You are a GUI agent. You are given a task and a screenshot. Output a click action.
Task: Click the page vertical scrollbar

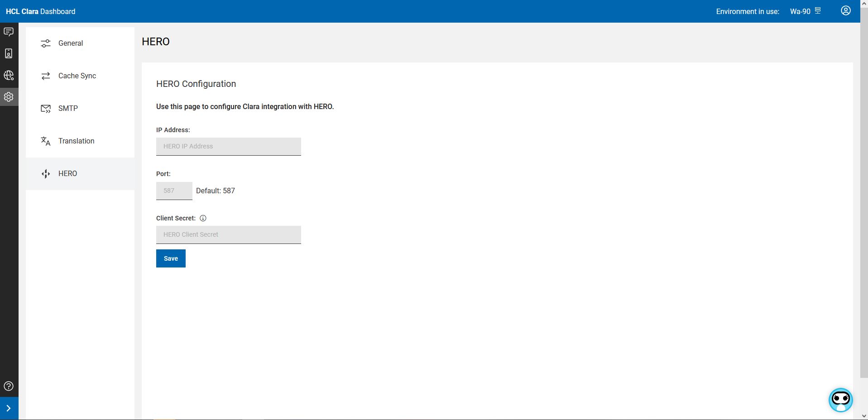click(x=864, y=192)
